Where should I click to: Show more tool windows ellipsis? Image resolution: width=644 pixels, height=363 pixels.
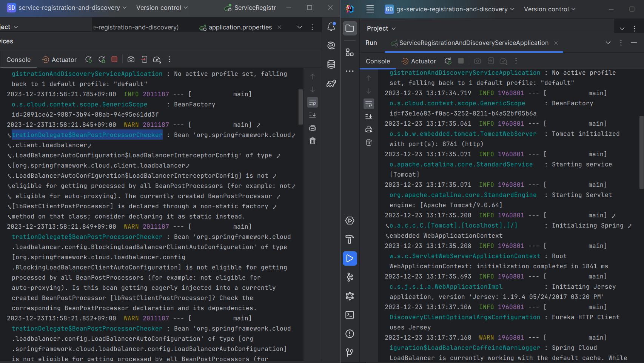(x=350, y=71)
